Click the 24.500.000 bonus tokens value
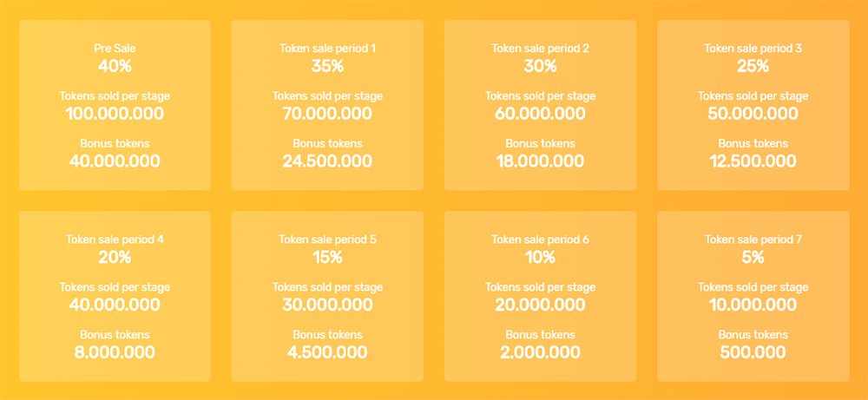 (x=328, y=161)
